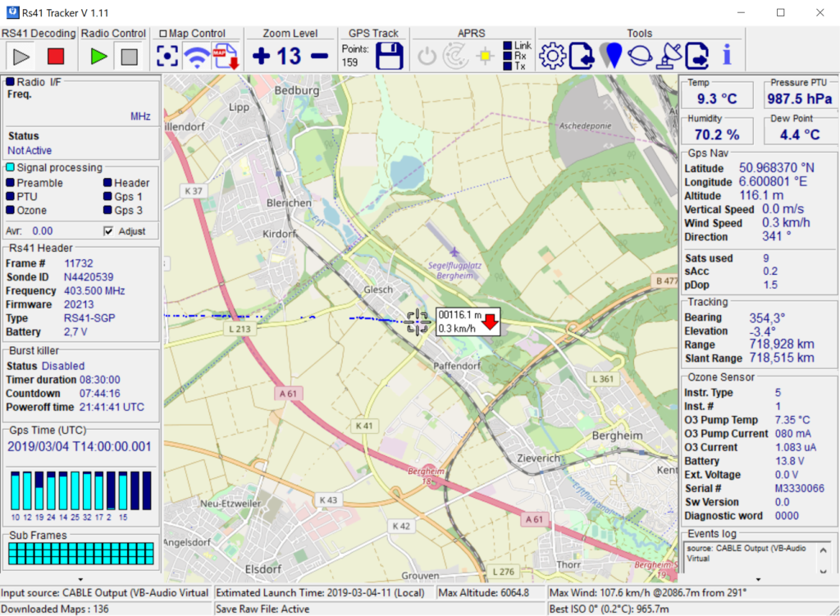Screen dimensions: 840x616
Task: Expand the left panel bottom arrow
Action: [80, 579]
